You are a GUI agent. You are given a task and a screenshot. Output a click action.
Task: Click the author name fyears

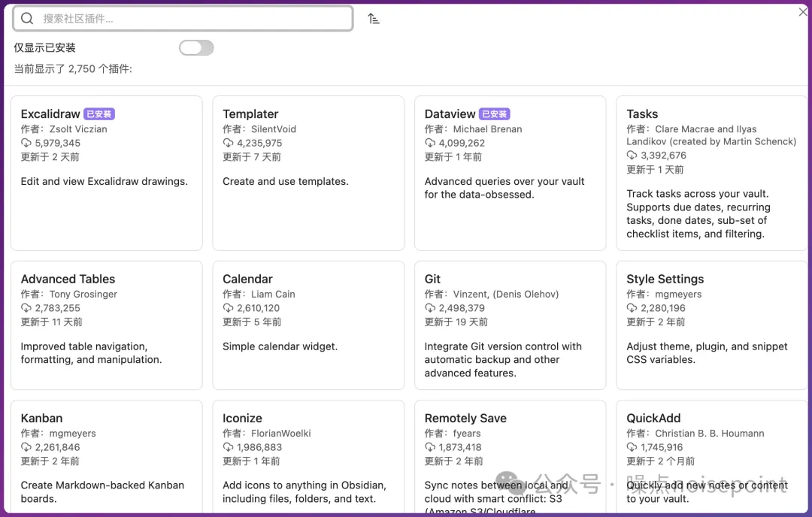(467, 433)
